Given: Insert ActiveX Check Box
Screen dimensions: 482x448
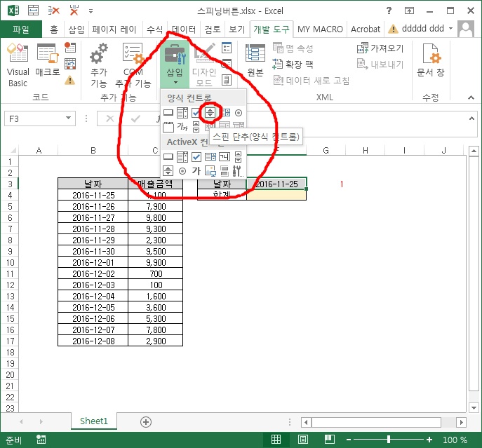Looking at the screenshot, I should pyautogui.click(x=196, y=157).
